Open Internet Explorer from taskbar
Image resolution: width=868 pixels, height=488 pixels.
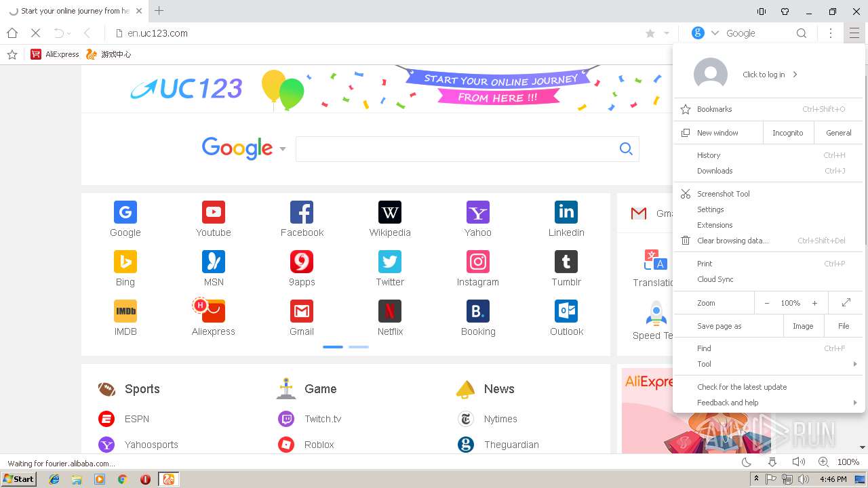pyautogui.click(x=54, y=479)
